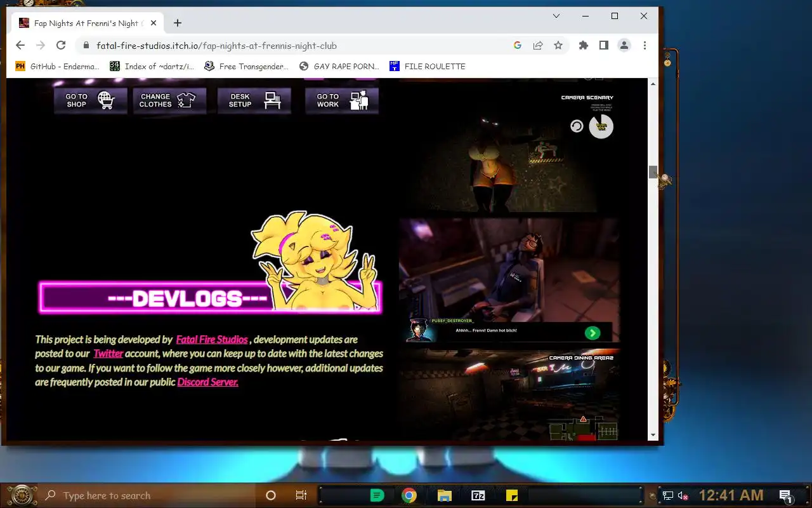The width and height of the screenshot is (812, 508).
Task: Open the Chrome side panel
Action: (x=604, y=45)
